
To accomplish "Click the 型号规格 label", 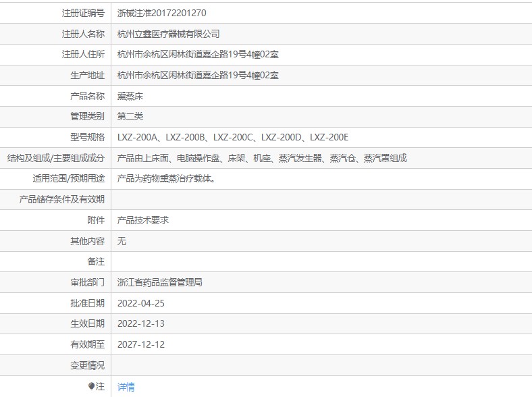I will click(88, 138).
